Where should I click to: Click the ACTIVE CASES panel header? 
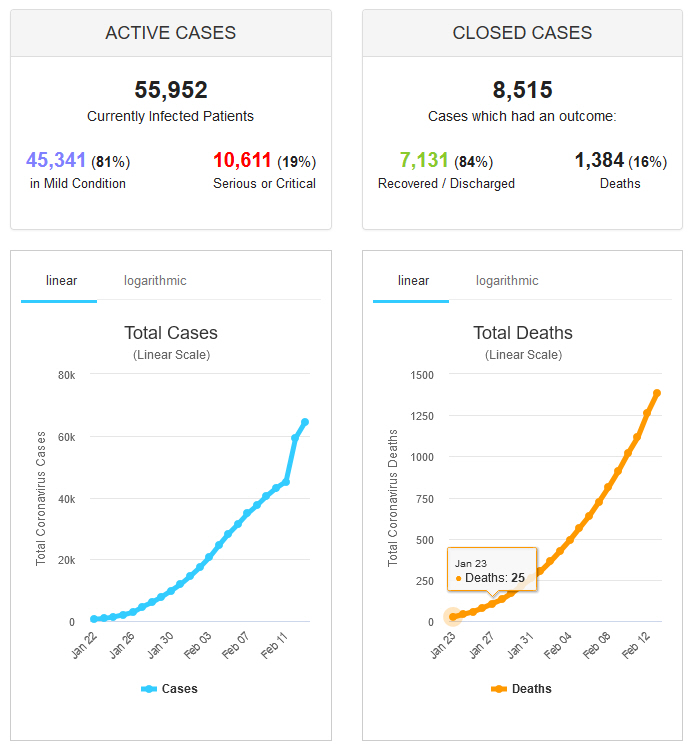click(171, 33)
